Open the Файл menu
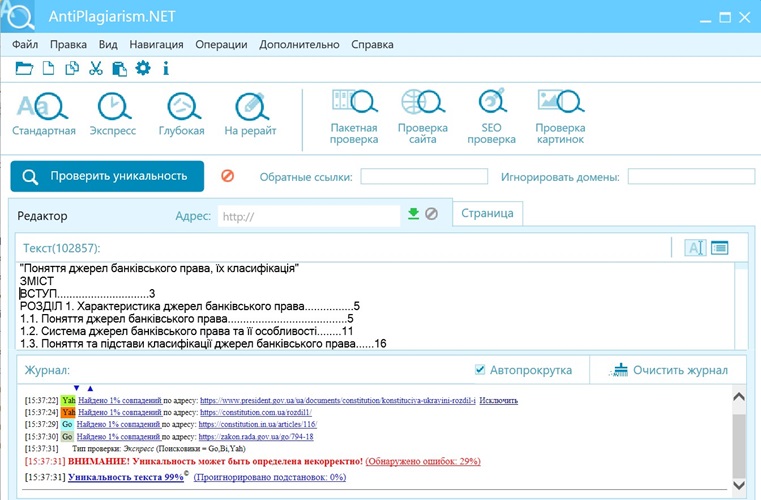Image resolution: width=761 pixels, height=500 pixels. click(25, 45)
